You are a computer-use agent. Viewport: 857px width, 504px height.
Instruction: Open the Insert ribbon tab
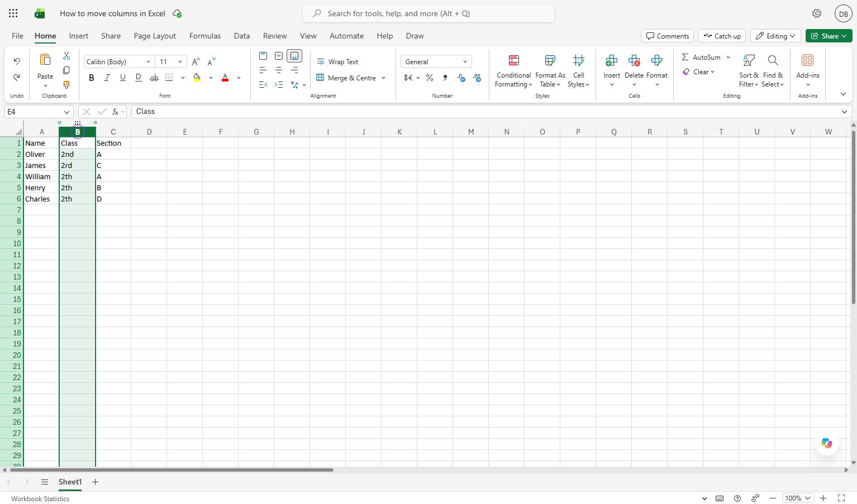click(x=79, y=36)
